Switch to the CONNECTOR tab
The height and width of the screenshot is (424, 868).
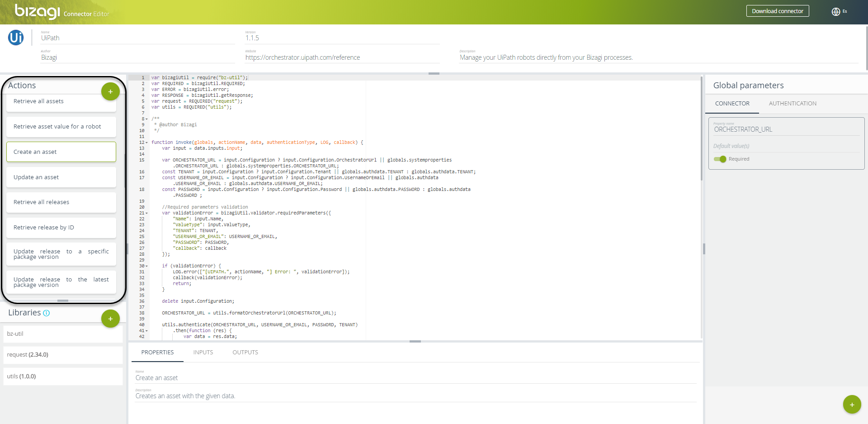tap(732, 104)
